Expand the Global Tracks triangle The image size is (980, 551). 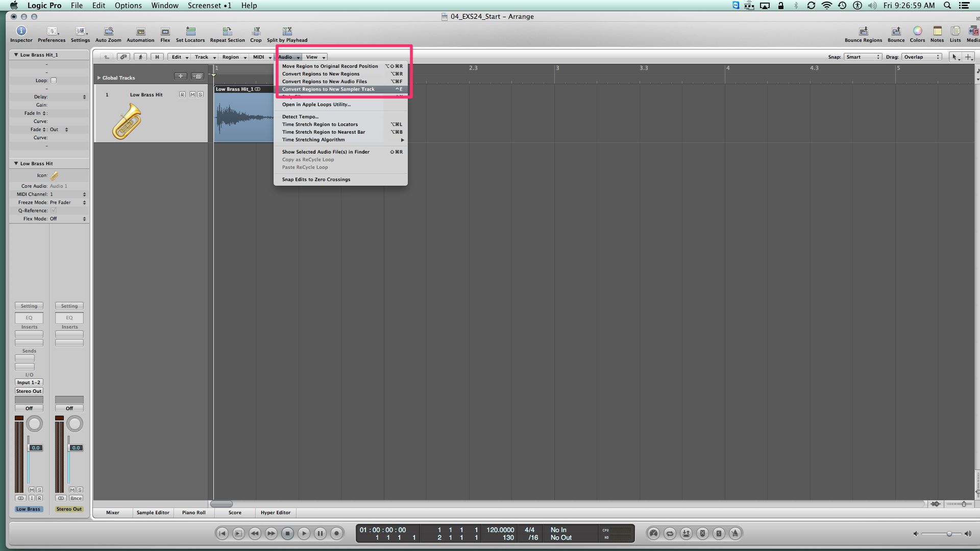coord(99,78)
